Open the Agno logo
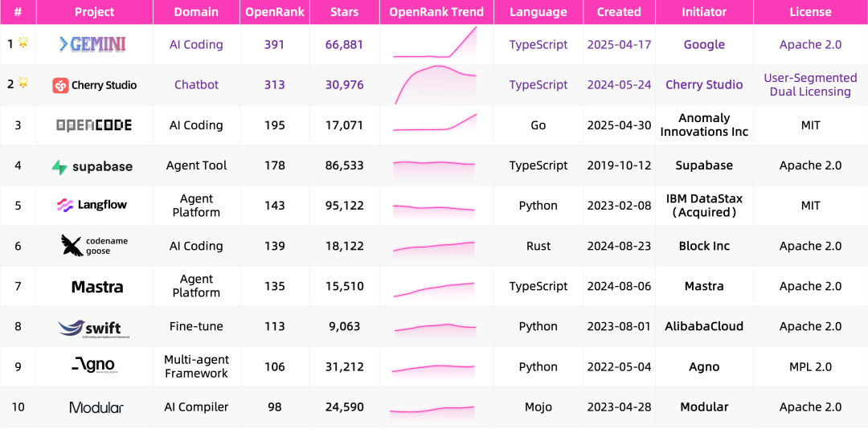868x429 pixels. (x=93, y=366)
